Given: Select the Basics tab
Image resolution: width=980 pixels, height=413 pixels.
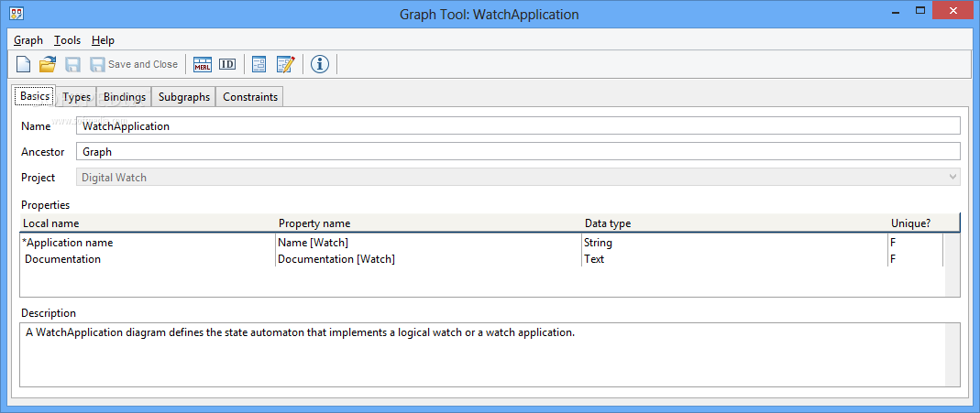Looking at the screenshot, I should [x=35, y=97].
